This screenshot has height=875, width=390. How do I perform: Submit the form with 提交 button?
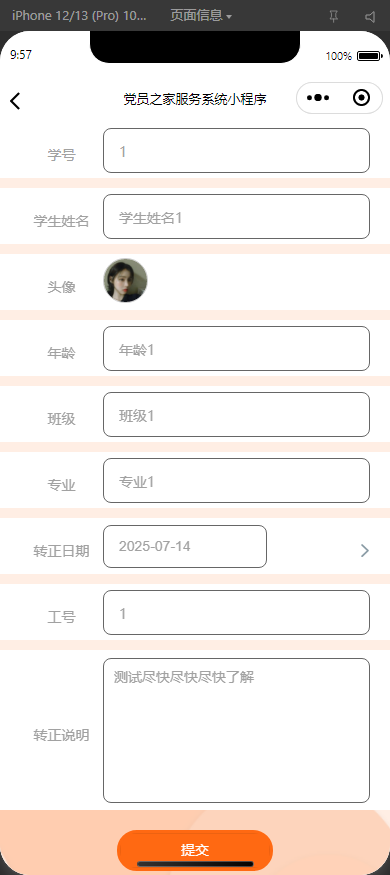point(195,850)
